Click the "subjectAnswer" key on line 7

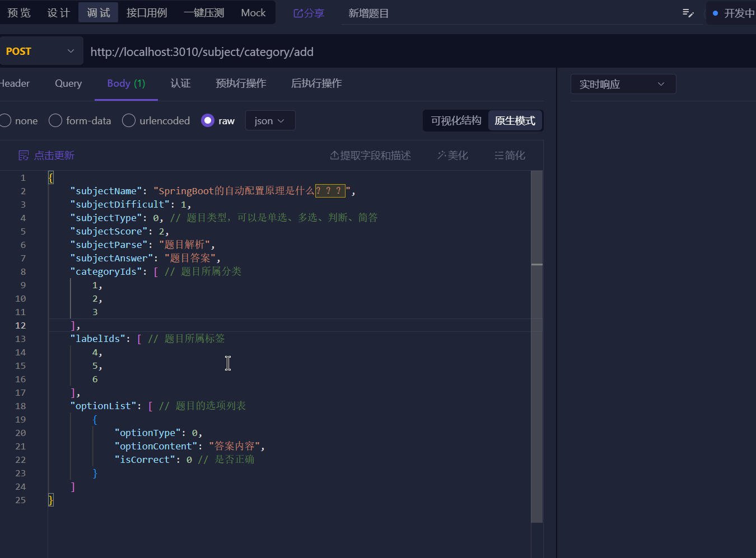point(112,258)
